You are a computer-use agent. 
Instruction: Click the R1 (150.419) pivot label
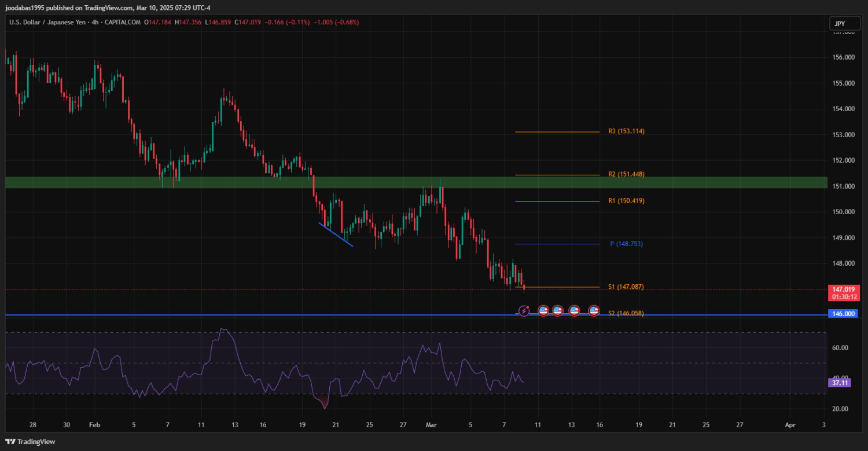coord(626,201)
